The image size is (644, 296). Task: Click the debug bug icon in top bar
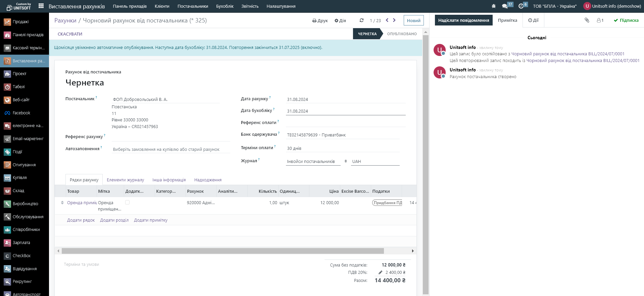coord(493,6)
